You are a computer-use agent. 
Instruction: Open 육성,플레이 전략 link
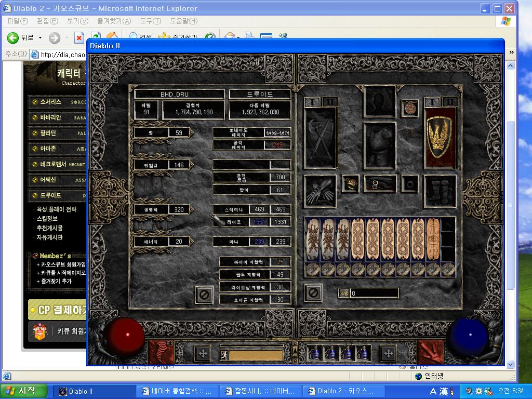[57, 209]
